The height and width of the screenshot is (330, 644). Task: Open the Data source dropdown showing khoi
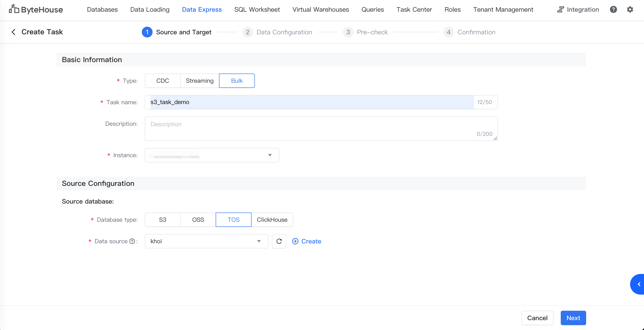pyautogui.click(x=206, y=241)
